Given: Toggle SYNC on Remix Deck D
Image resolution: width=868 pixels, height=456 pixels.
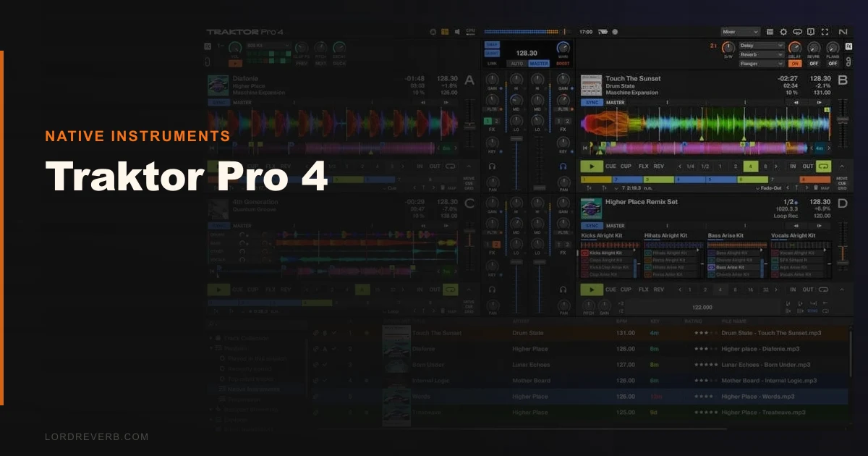Looking at the screenshot, I should [592, 226].
